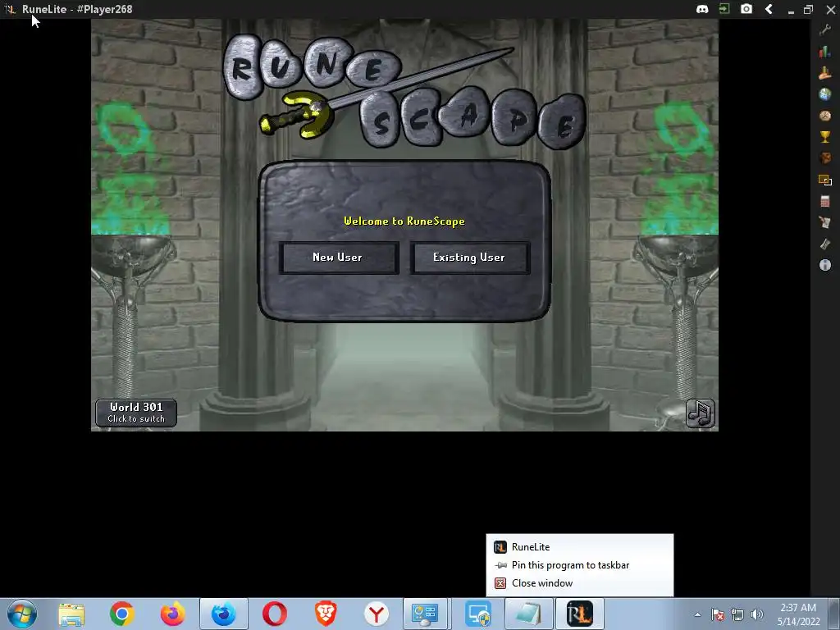Launch Firefox from the taskbar
Viewport: 840px width, 630px height.
(x=172, y=614)
